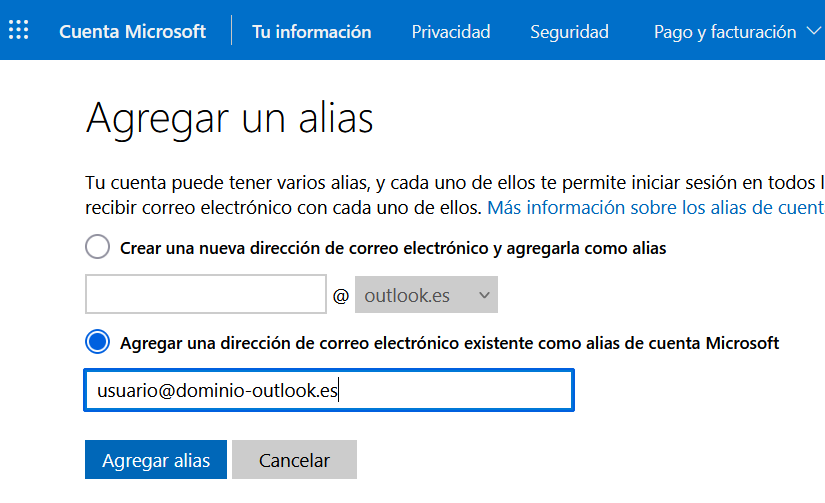Expand the chevron beside Pago y facturación

(813, 32)
